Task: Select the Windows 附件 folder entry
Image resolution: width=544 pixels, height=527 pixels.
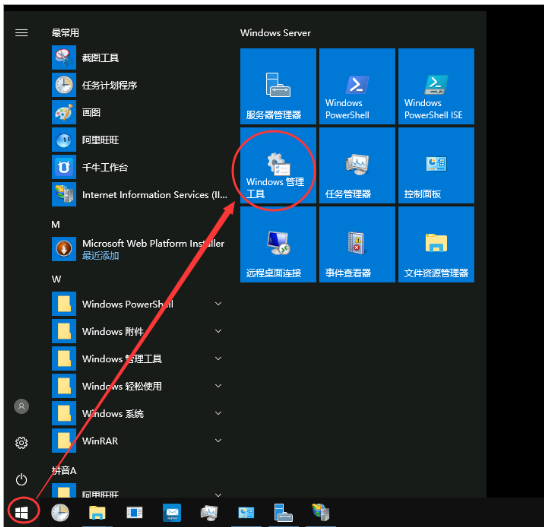Action: [x=139, y=331]
